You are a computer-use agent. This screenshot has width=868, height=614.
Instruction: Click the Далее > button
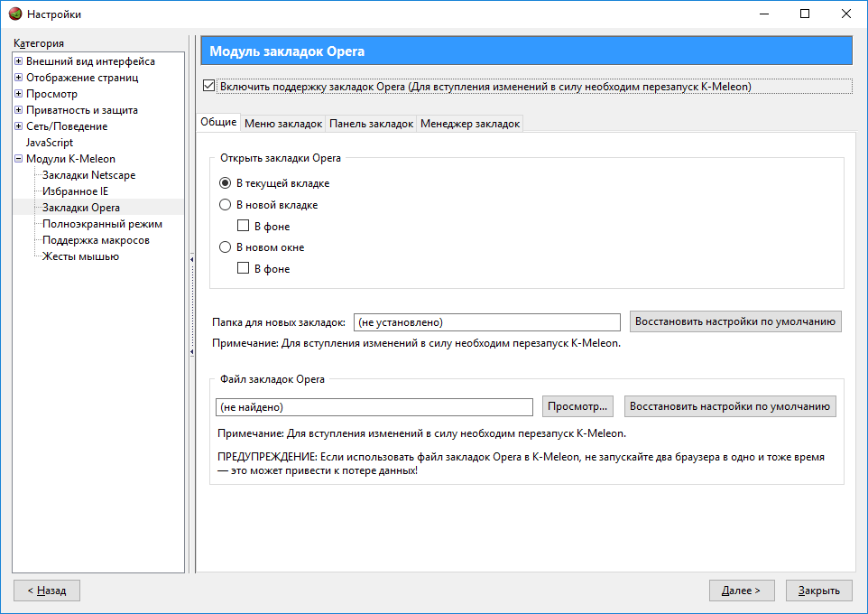pyautogui.click(x=742, y=591)
